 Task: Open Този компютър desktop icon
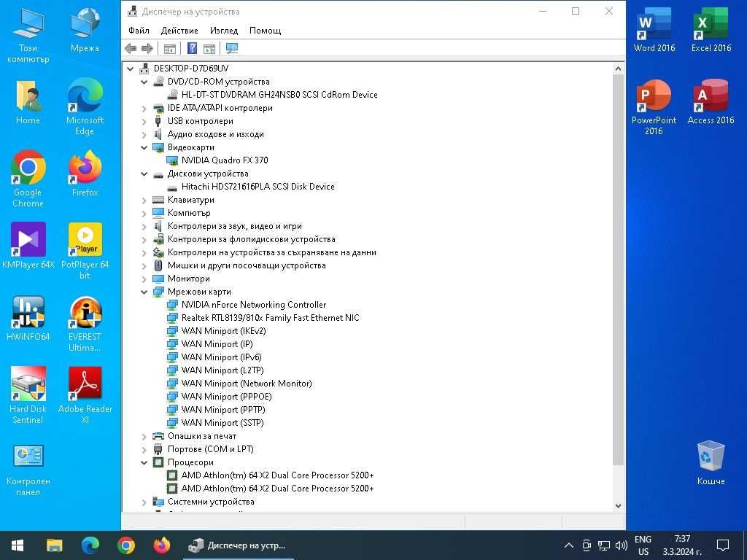point(28,36)
